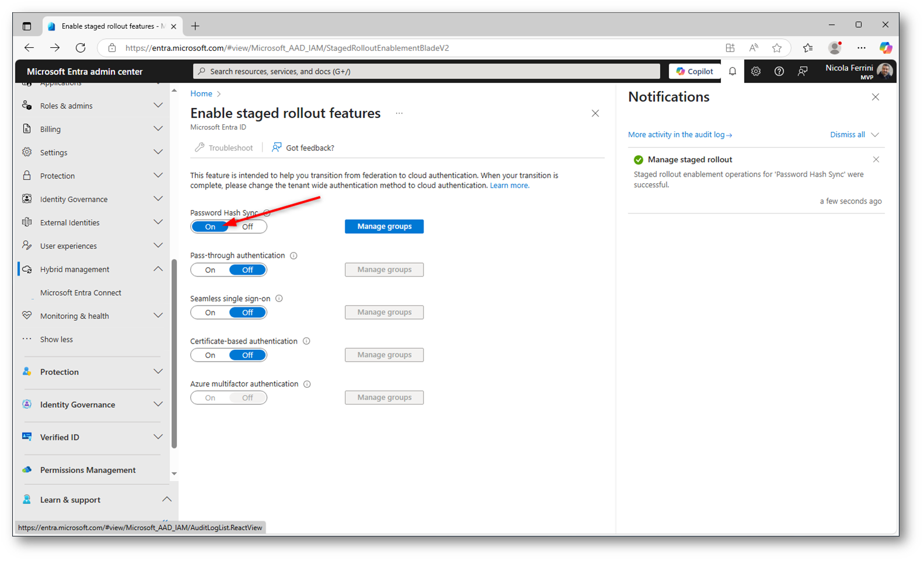Click the browser Forward arrow
This screenshot has height=561, width=924.
click(55, 48)
